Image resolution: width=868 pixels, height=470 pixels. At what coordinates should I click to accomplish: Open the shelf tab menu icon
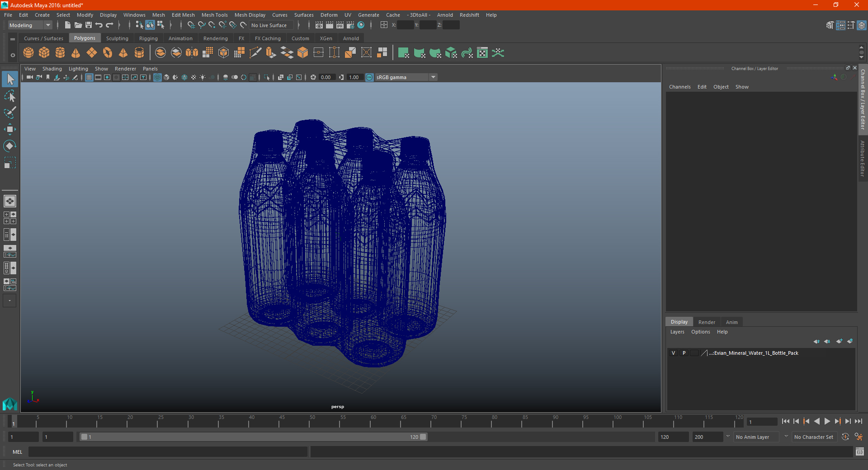(13, 39)
